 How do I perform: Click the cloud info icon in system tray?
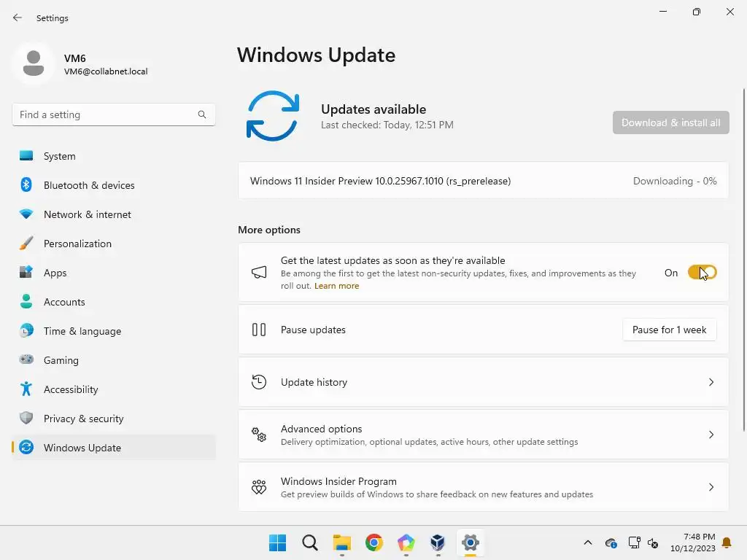point(611,542)
